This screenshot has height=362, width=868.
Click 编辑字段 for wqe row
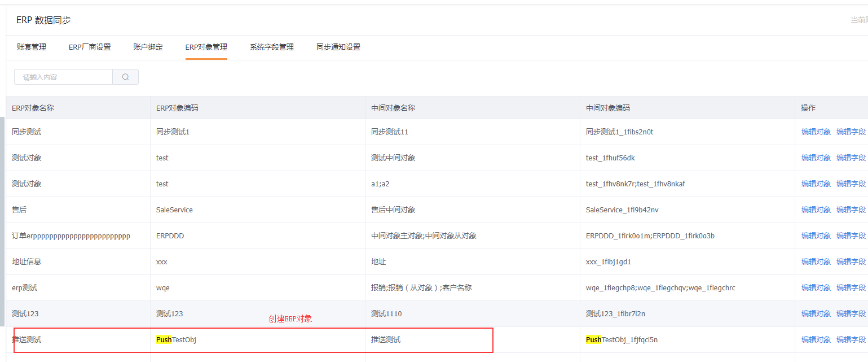(851, 287)
